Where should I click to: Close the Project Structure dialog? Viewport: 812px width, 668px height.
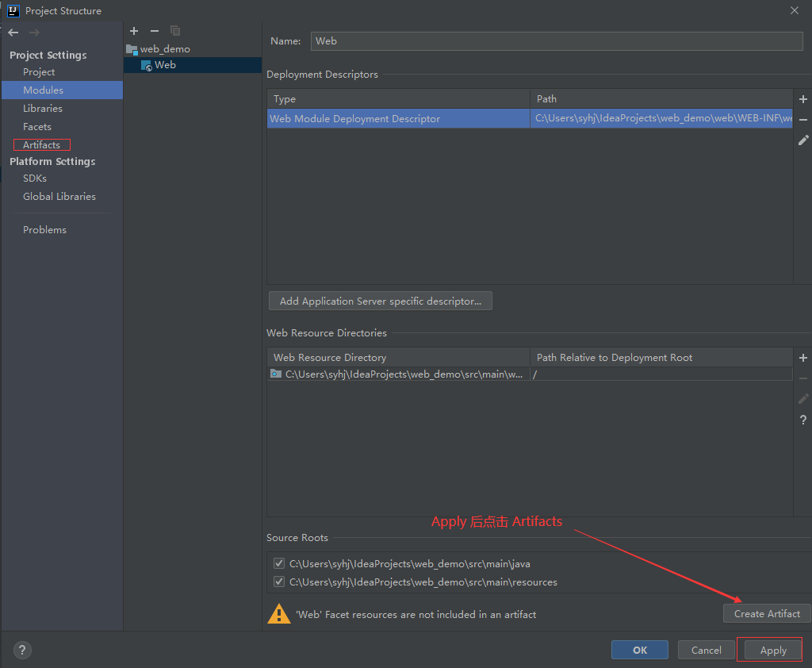click(x=795, y=10)
